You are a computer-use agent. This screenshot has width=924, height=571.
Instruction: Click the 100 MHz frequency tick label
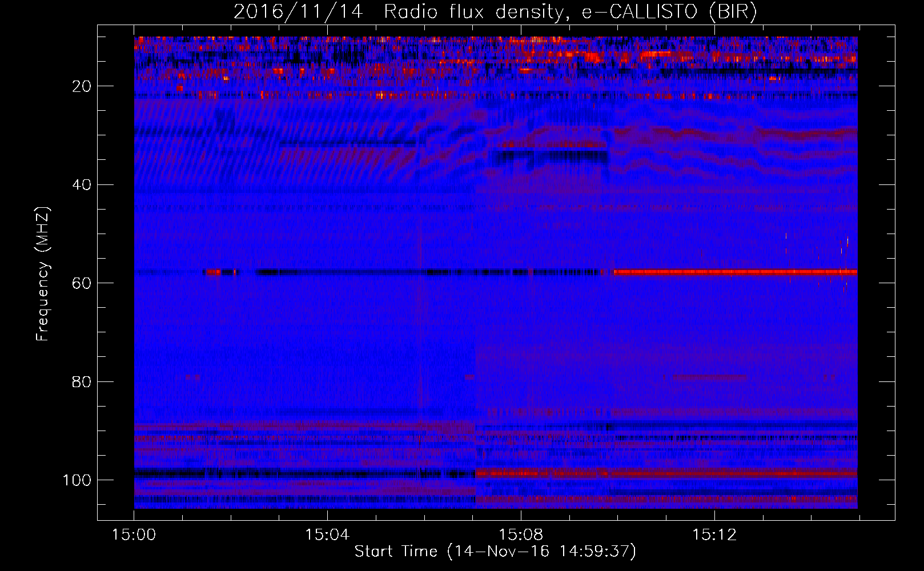[77, 480]
